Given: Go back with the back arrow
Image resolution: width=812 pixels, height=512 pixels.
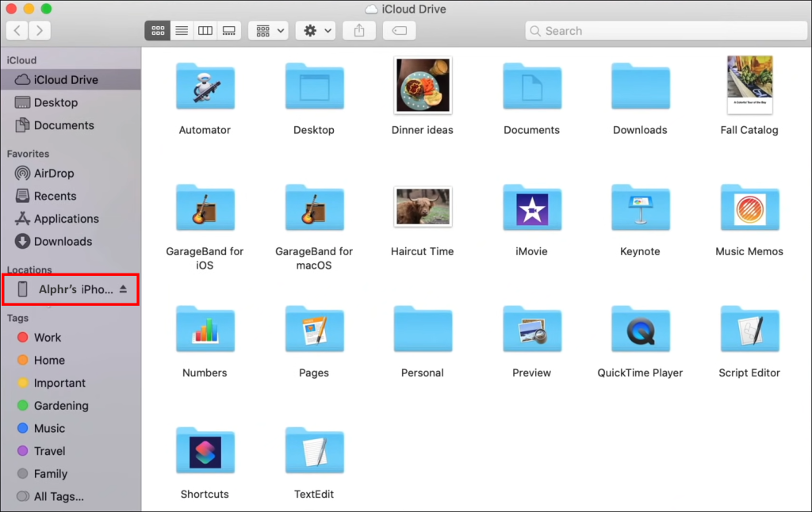Looking at the screenshot, I should pyautogui.click(x=17, y=31).
